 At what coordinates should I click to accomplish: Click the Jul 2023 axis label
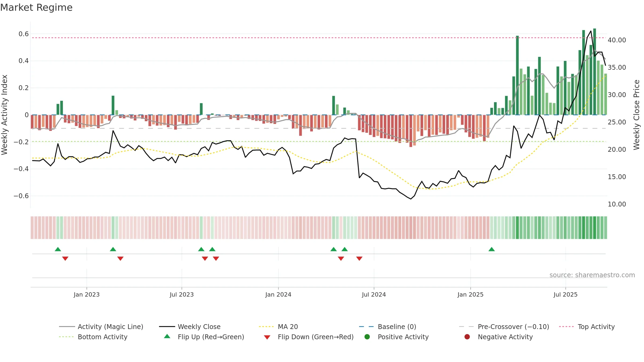(x=182, y=294)
